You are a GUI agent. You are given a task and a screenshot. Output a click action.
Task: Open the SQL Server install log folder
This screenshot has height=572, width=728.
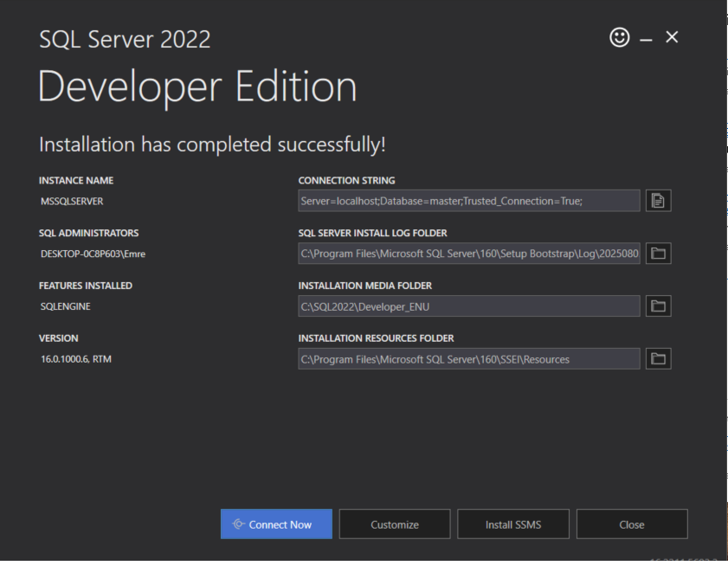[x=658, y=253]
